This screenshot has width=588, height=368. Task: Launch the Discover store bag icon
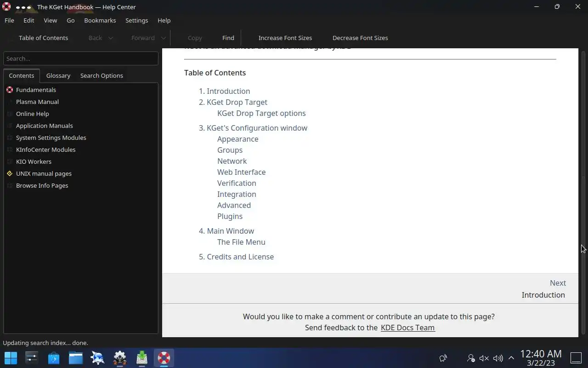54,357
